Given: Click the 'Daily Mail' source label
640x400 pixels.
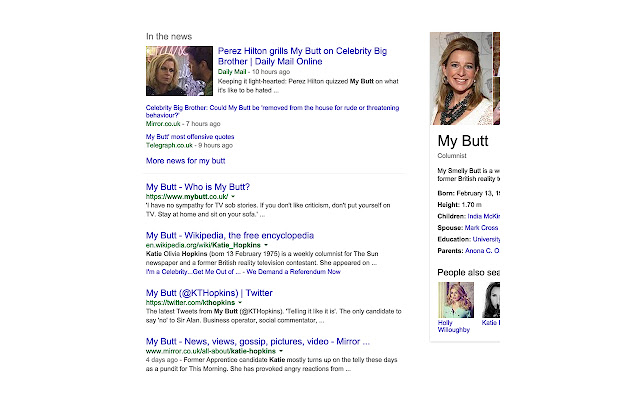Looking at the screenshot, I should (232, 72).
